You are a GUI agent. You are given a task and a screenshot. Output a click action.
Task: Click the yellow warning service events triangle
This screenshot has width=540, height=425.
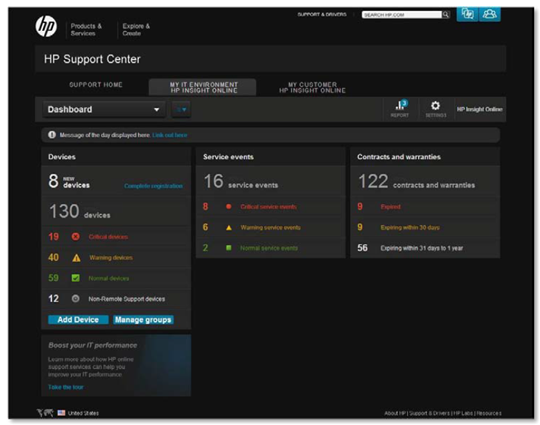[229, 228]
